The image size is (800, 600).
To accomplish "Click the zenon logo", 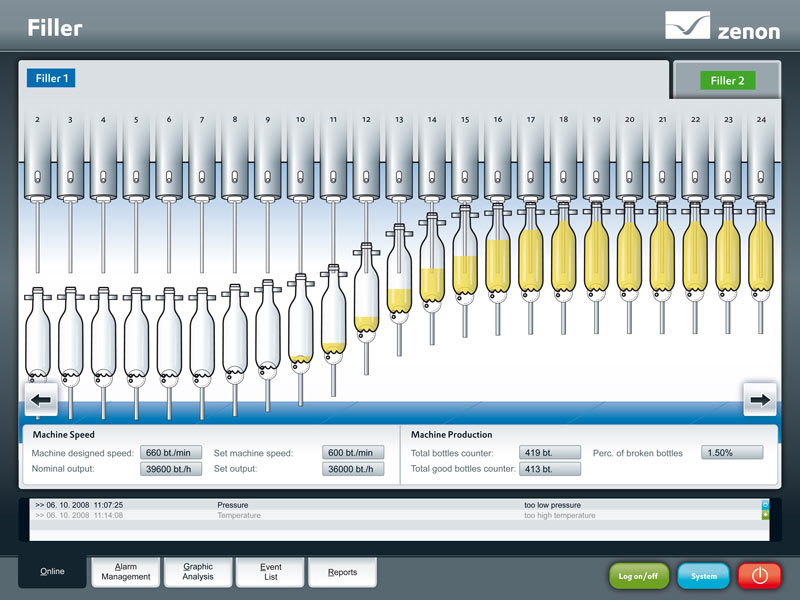I will click(x=721, y=27).
